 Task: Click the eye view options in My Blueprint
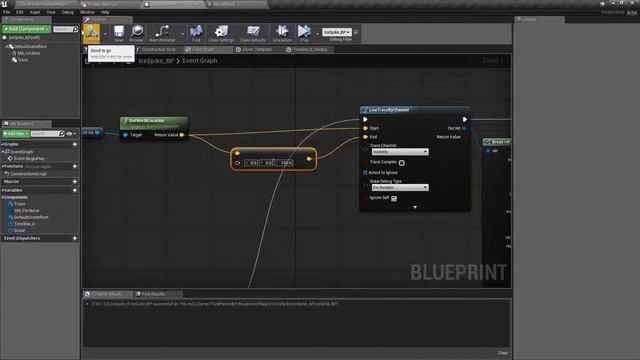[70, 133]
